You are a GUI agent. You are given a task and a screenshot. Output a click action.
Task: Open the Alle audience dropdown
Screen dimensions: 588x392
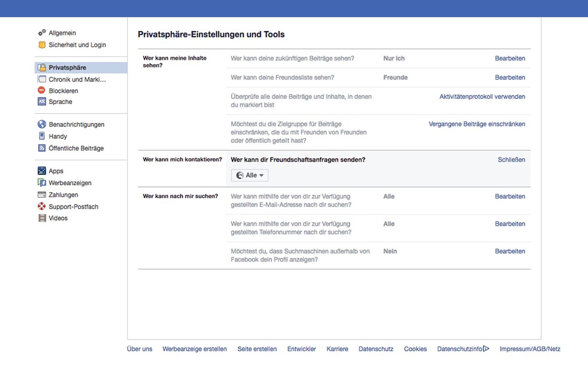click(250, 175)
